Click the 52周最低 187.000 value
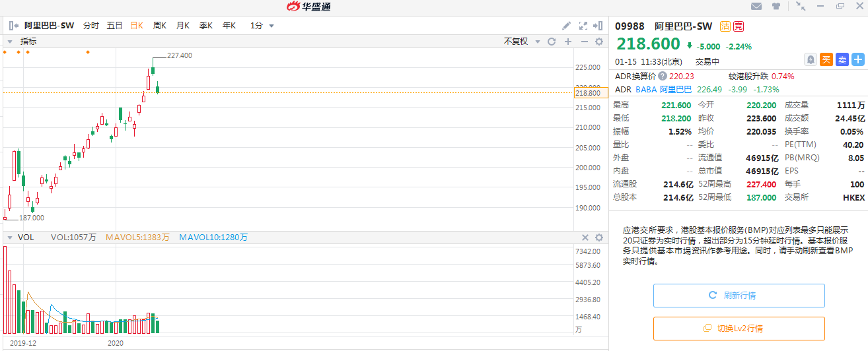868x351 pixels. (x=762, y=197)
